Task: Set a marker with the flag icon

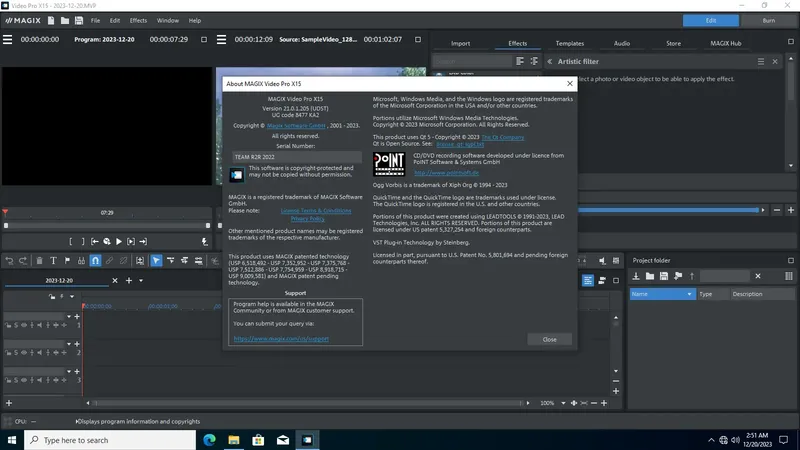Action: coord(67,261)
